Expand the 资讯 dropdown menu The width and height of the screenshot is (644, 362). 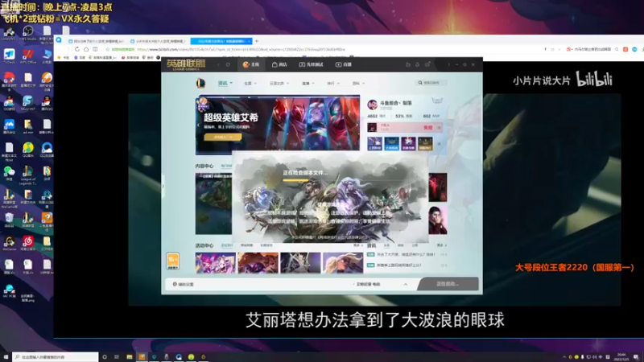(225, 83)
